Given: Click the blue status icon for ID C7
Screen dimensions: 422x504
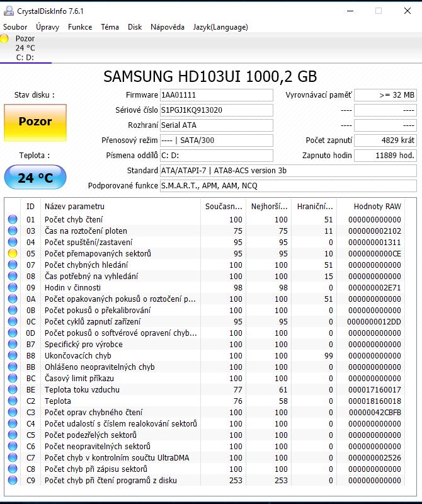Looking at the screenshot, I should coord(13,458).
